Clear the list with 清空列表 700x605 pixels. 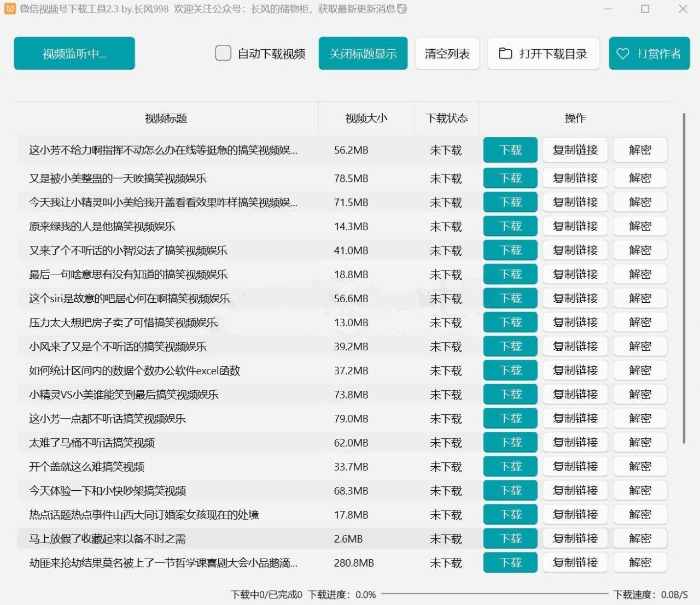[447, 53]
